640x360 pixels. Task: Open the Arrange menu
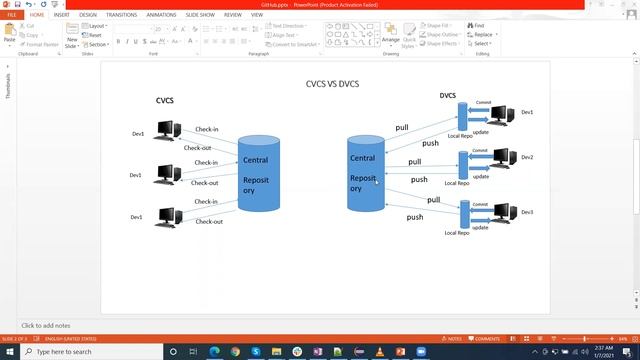tap(391, 33)
